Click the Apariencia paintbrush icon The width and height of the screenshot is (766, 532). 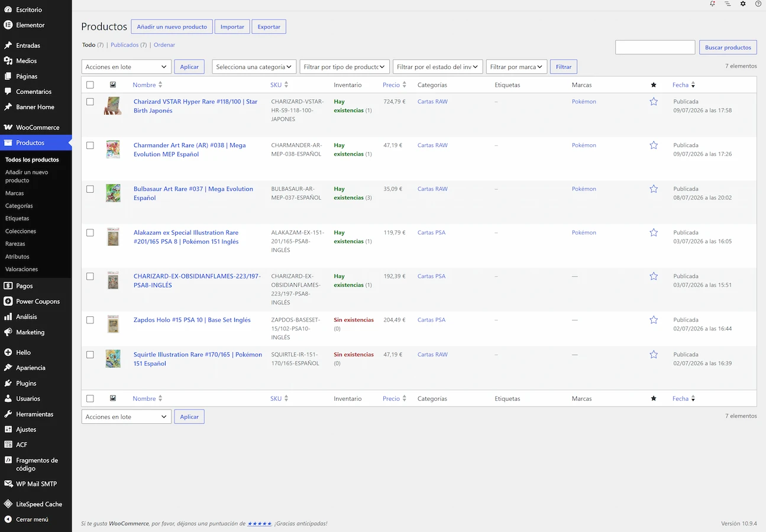[8, 368]
